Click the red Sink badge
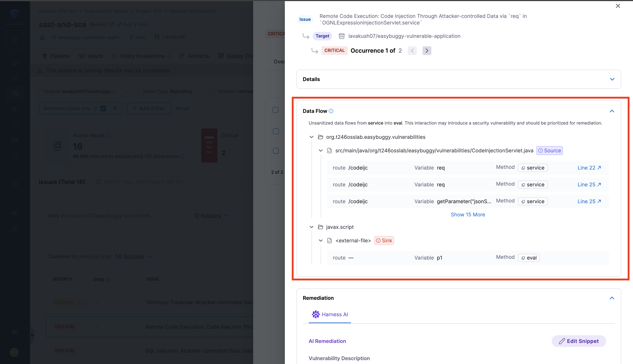The image size is (633, 364). (384, 241)
